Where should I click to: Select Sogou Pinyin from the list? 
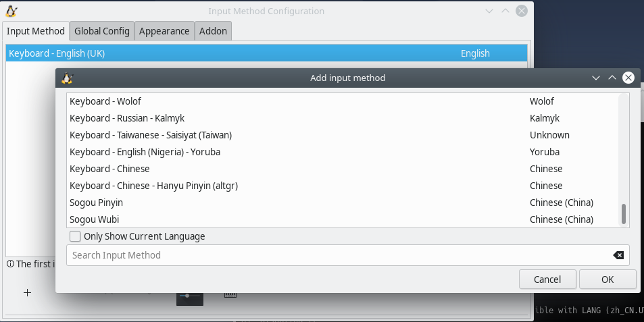97,203
